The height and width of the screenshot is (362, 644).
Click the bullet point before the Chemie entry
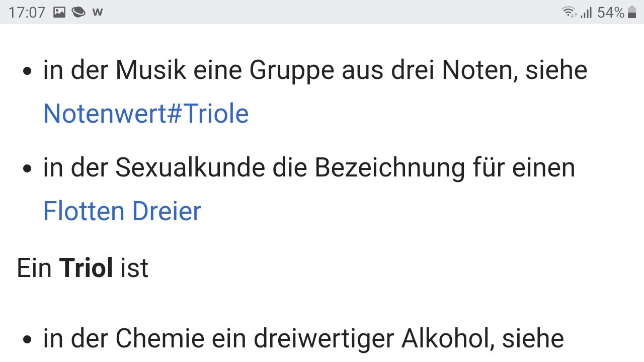pyautogui.click(x=28, y=340)
